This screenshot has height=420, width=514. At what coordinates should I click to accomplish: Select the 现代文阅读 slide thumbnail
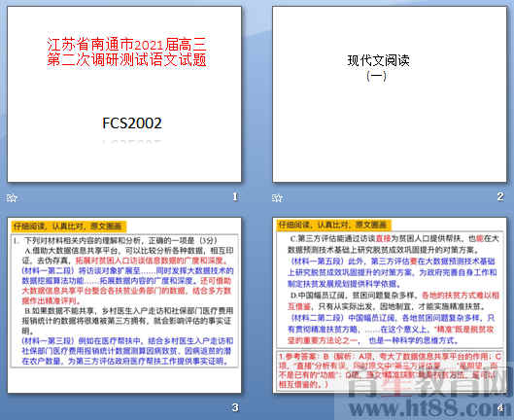click(389, 94)
